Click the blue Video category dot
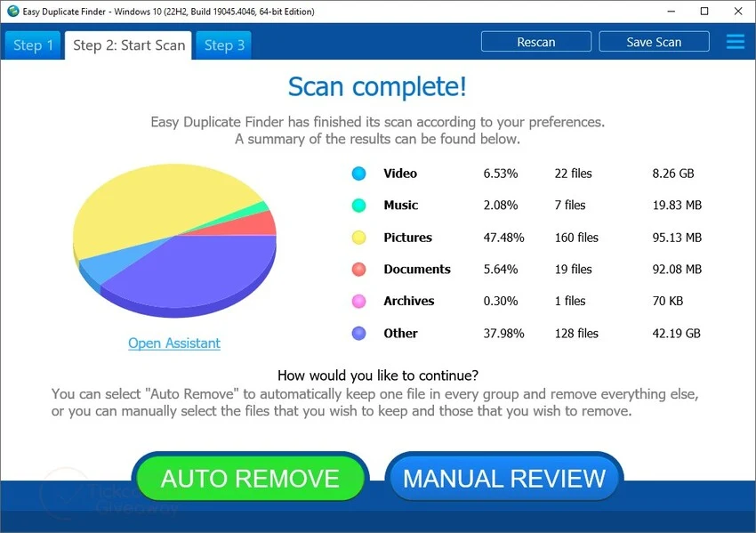This screenshot has height=533, width=756. pyautogui.click(x=358, y=174)
